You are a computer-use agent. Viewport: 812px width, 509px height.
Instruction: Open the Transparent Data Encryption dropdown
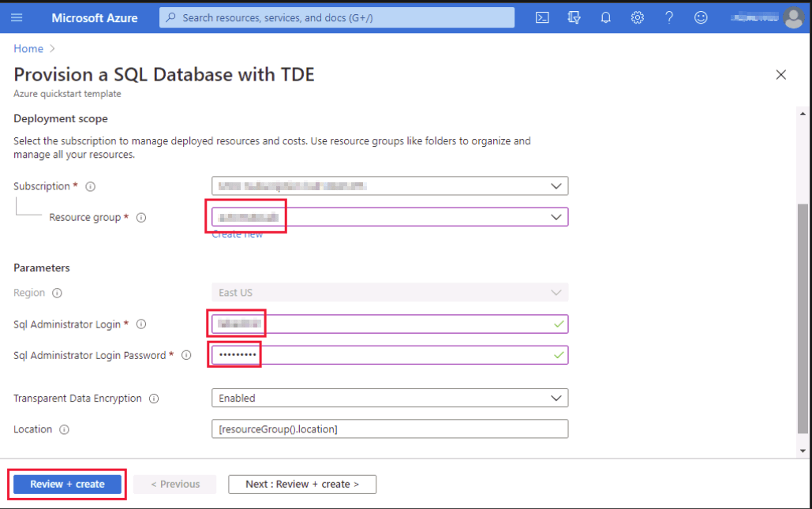click(556, 399)
